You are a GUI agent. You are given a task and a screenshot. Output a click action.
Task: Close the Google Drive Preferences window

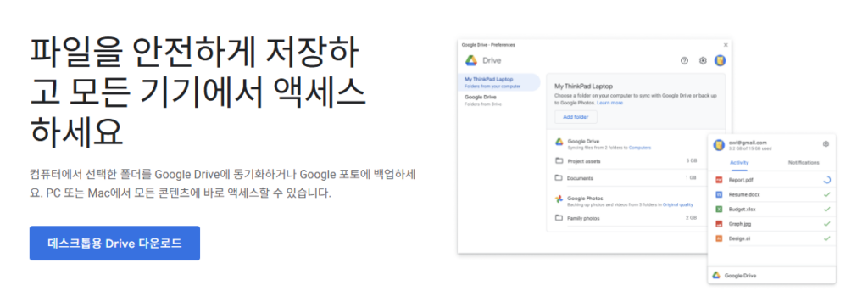pyautogui.click(x=726, y=44)
